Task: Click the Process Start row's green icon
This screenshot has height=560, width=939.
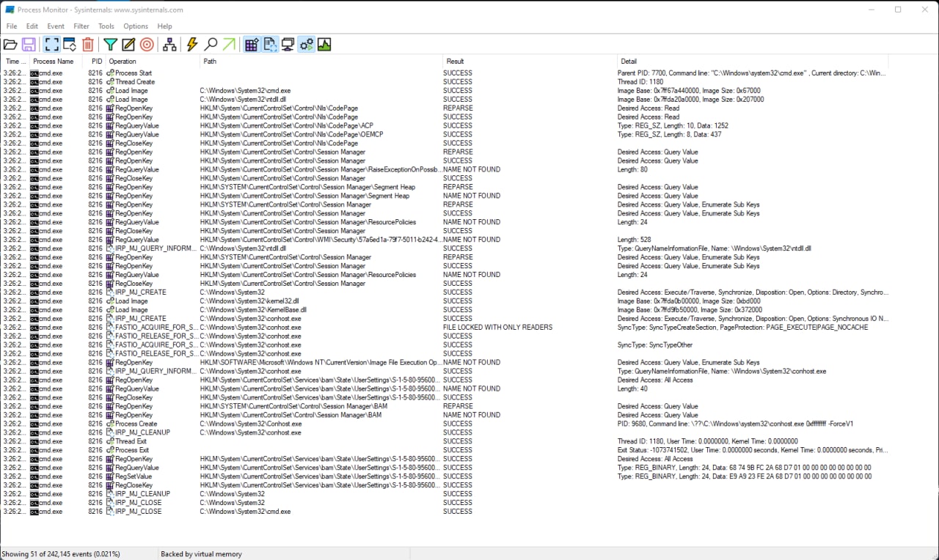Action: [110, 73]
